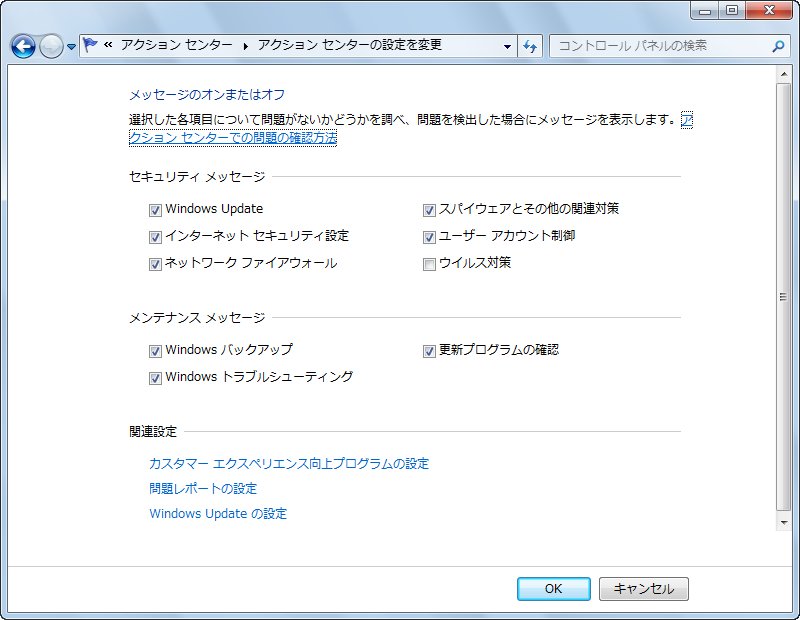Toggle Windows トラブルシューティング checkbox
Image resolution: width=800 pixels, height=620 pixels.
[155, 378]
